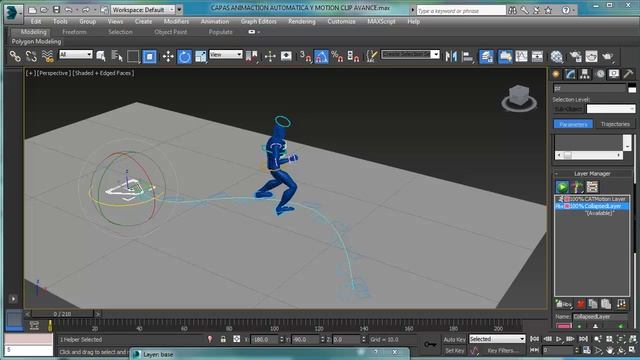640x360 pixels.
Task: Open Render Setup teapot icon
Action: pos(576,56)
